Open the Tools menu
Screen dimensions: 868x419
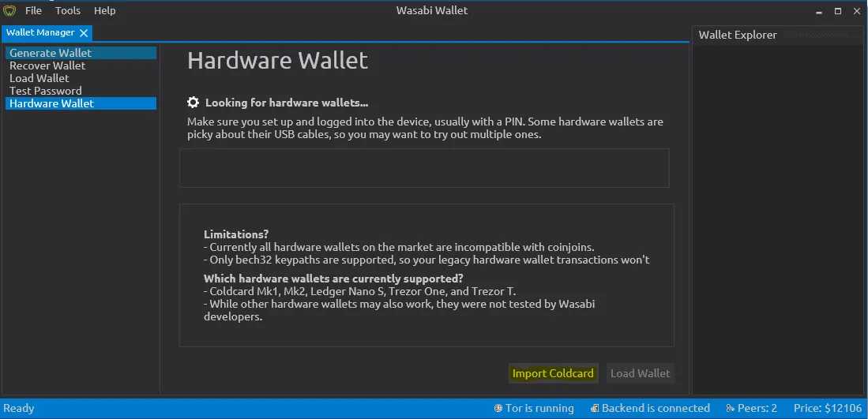tap(68, 10)
